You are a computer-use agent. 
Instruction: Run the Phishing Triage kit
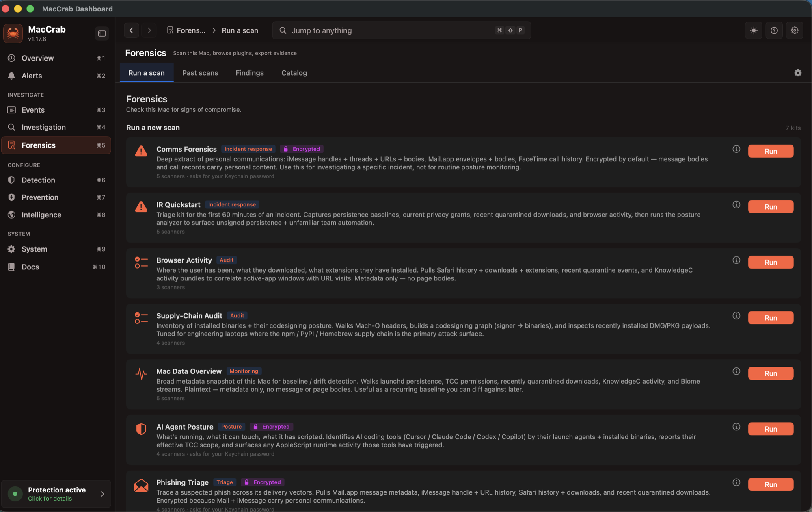(771, 484)
